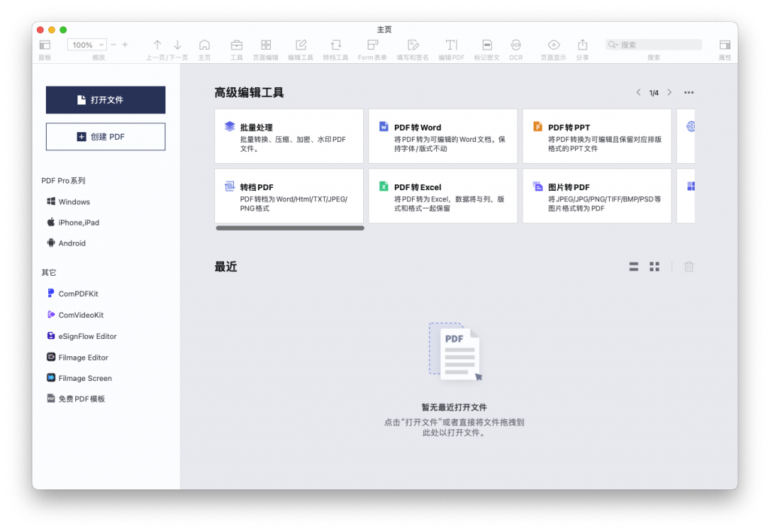This screenshot has height=532, width=770.
Task: Open the ComPDFKit sidebar link
Action: [x=78, y=294]
